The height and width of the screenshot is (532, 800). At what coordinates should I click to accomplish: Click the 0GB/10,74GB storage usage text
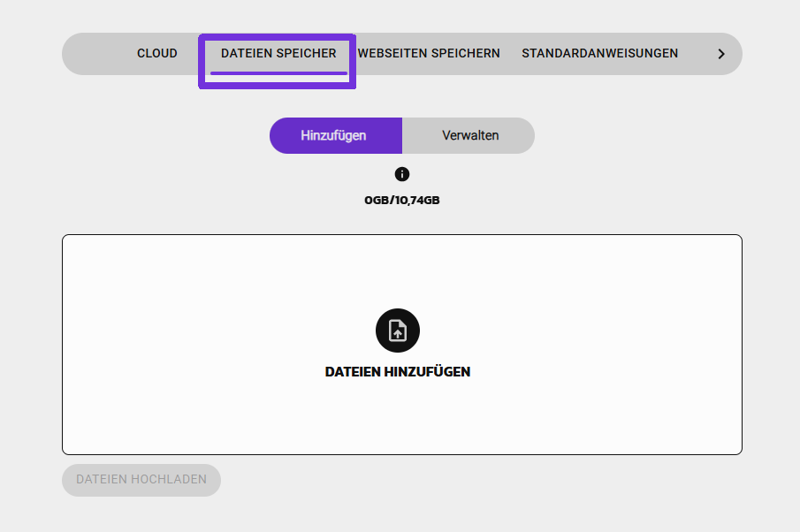tap(402, 201)
